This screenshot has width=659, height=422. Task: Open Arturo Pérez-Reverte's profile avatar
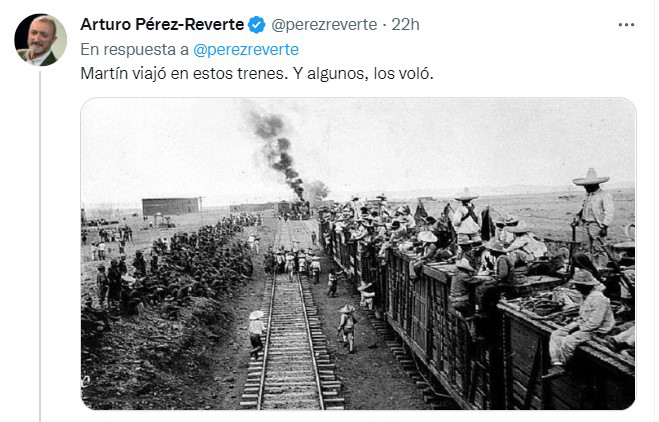coord(40,40)
